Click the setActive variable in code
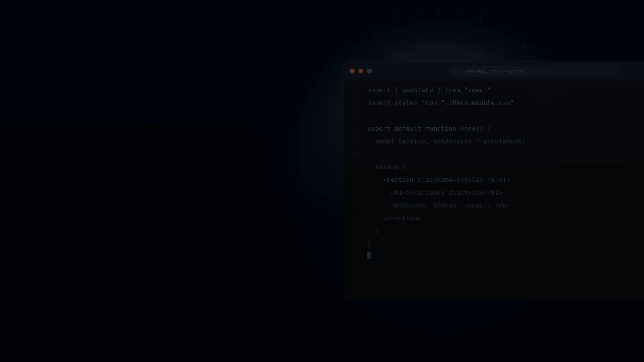The height and width of the screenshot is (362, 644). click(x=450, y=141)
